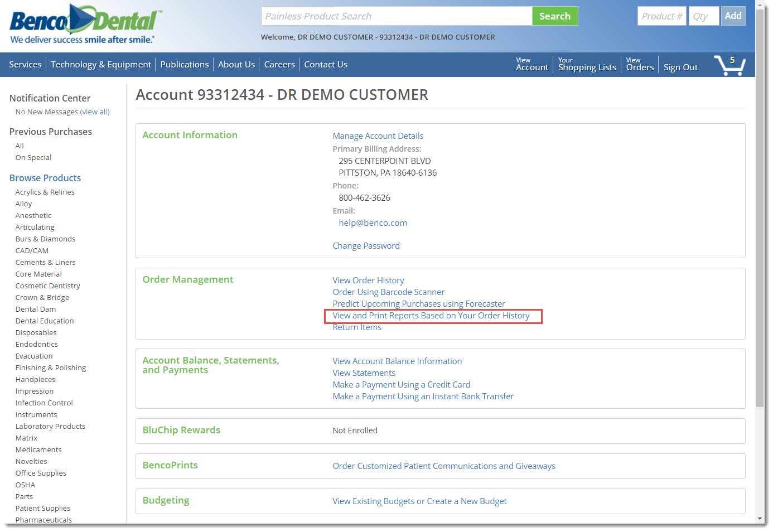Image resolution: width=773 pixels, height=532 pixels.
Task: Open the help@benco.com email link
Action: click(x=373, y=223)
